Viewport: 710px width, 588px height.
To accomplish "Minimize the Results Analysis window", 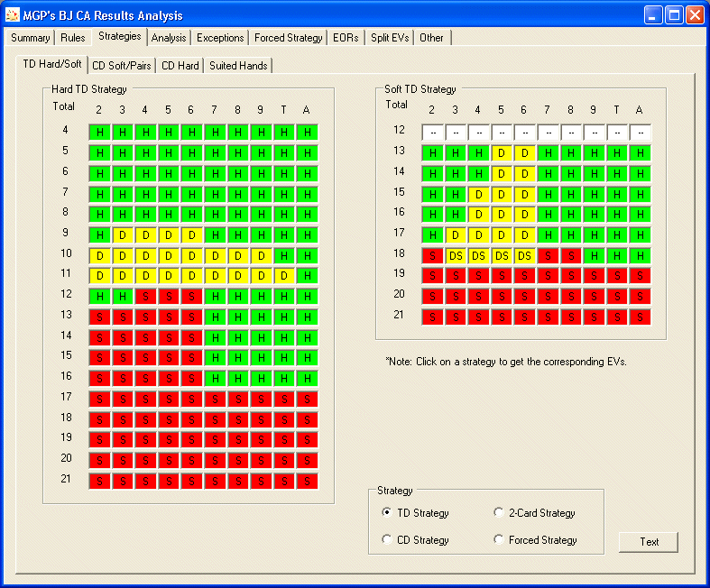I will pos(653,15).
